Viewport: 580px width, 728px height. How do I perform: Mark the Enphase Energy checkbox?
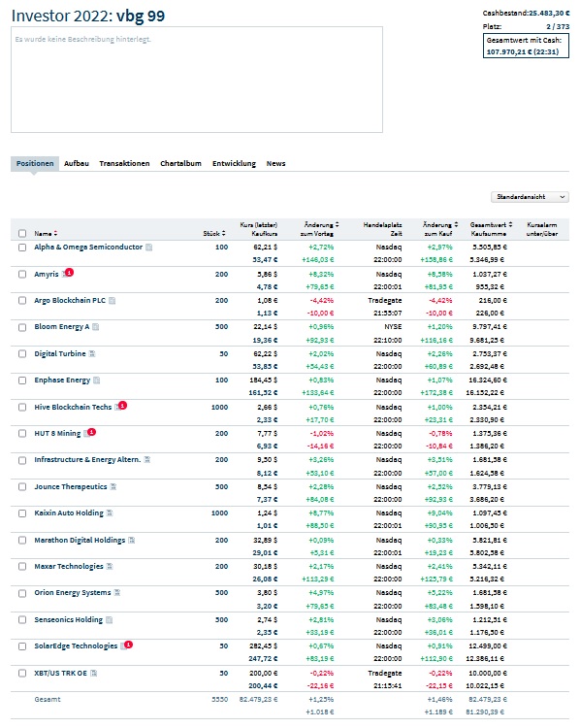tap(22, 381)
